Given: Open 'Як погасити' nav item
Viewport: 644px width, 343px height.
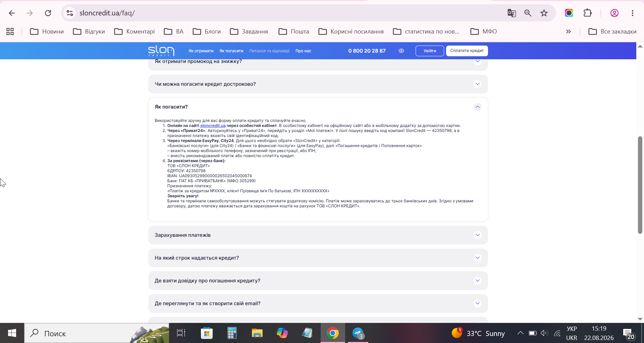Looking at the screenshot, I should tap(231, 51).
